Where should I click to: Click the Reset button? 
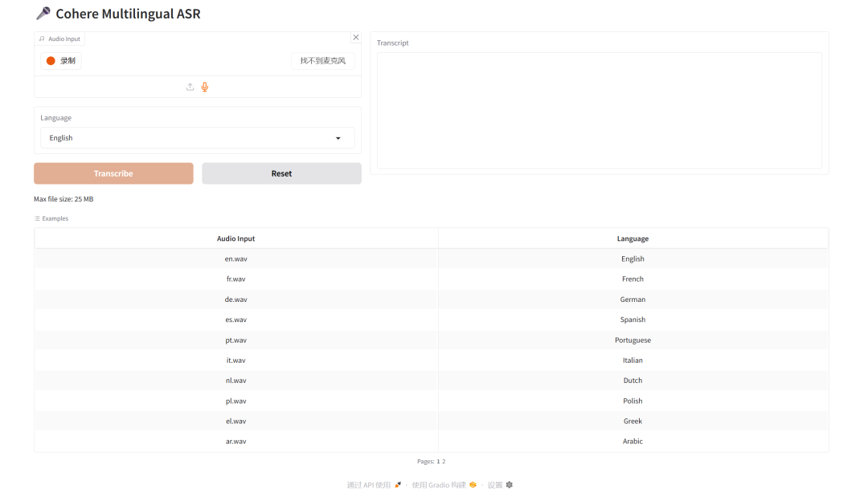(282, 173)
